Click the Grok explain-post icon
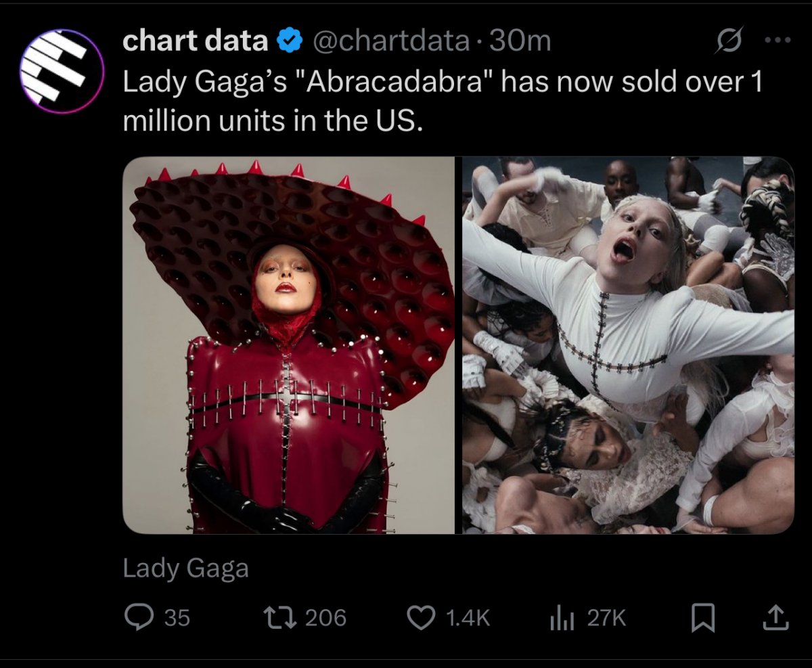 tap(729, 42)
